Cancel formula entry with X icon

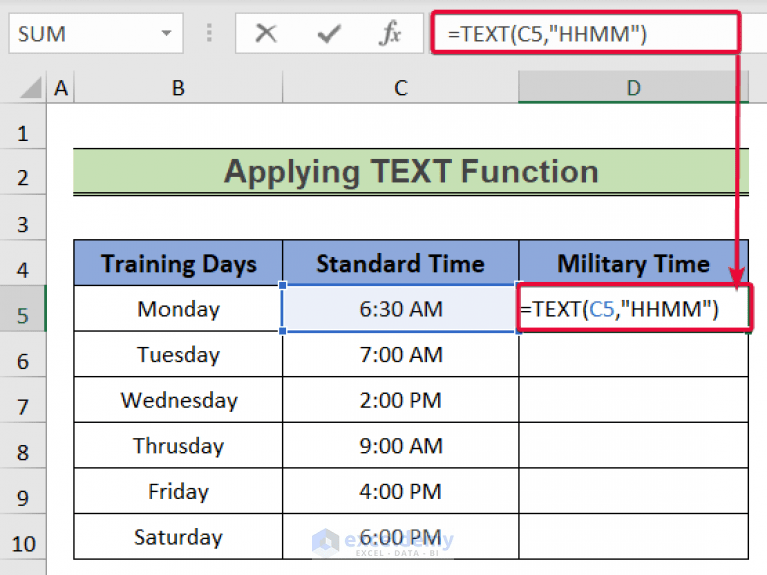click(x=266, y=34)
